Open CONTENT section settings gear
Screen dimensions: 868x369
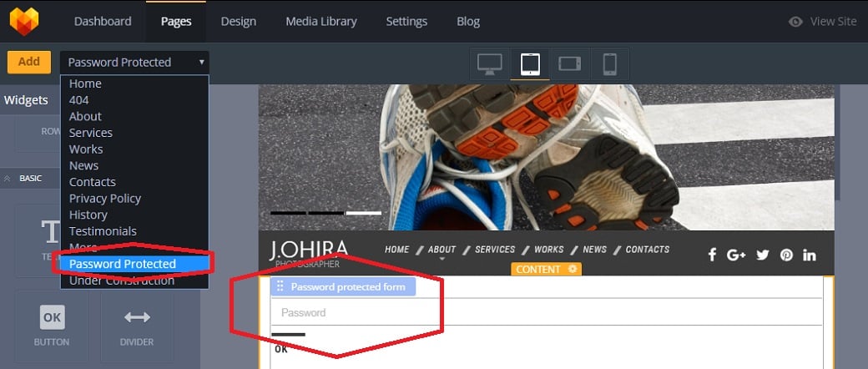(572, 270)
